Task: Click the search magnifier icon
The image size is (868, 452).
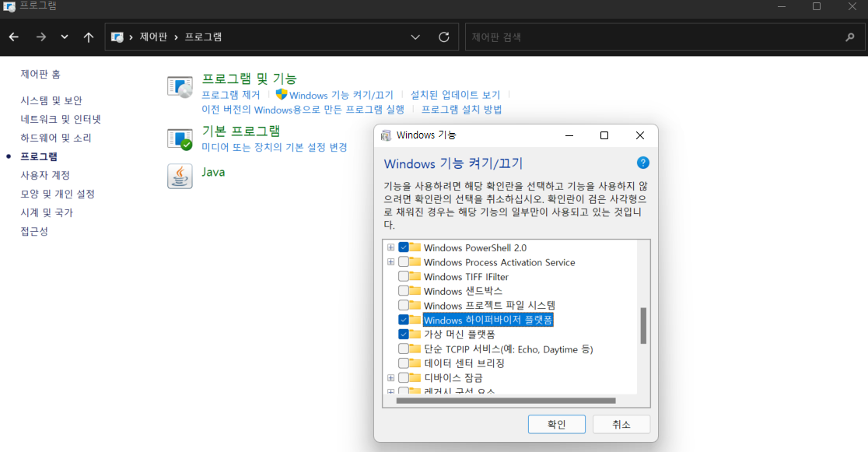Action: (850, 37)
